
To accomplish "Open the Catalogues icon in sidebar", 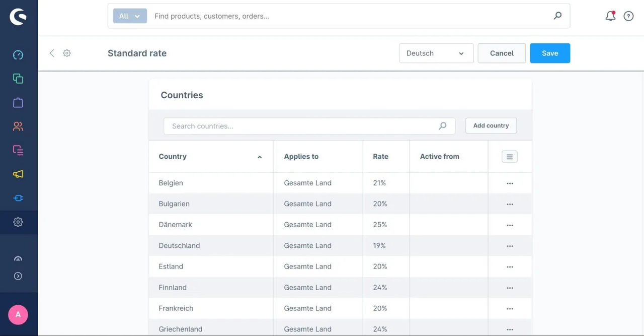I will click(x=18, y=79).
